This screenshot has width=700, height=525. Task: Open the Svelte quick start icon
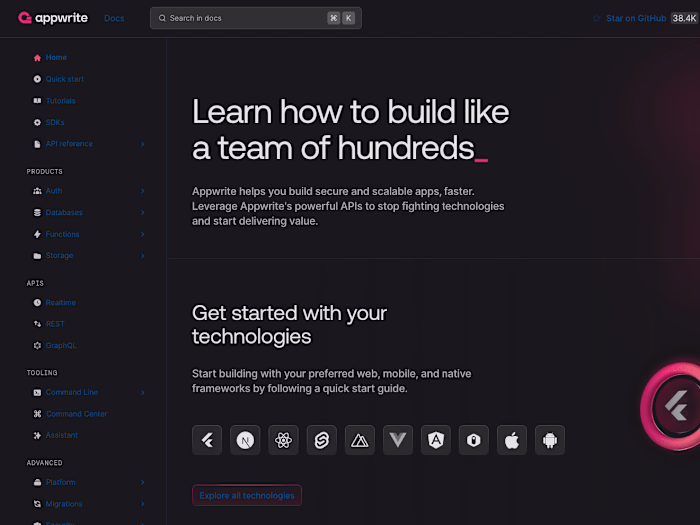tap(321, 440)
